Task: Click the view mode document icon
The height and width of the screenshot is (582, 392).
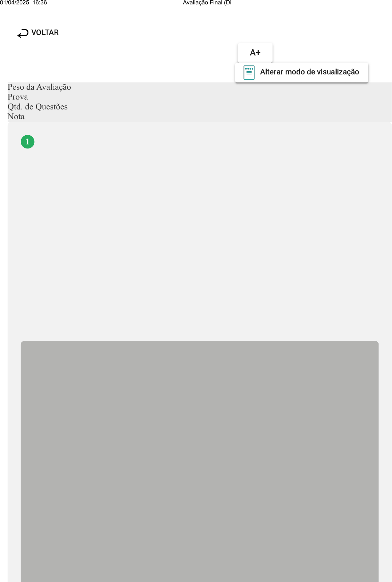Action: pyautogui.click(x=249, y=72)
